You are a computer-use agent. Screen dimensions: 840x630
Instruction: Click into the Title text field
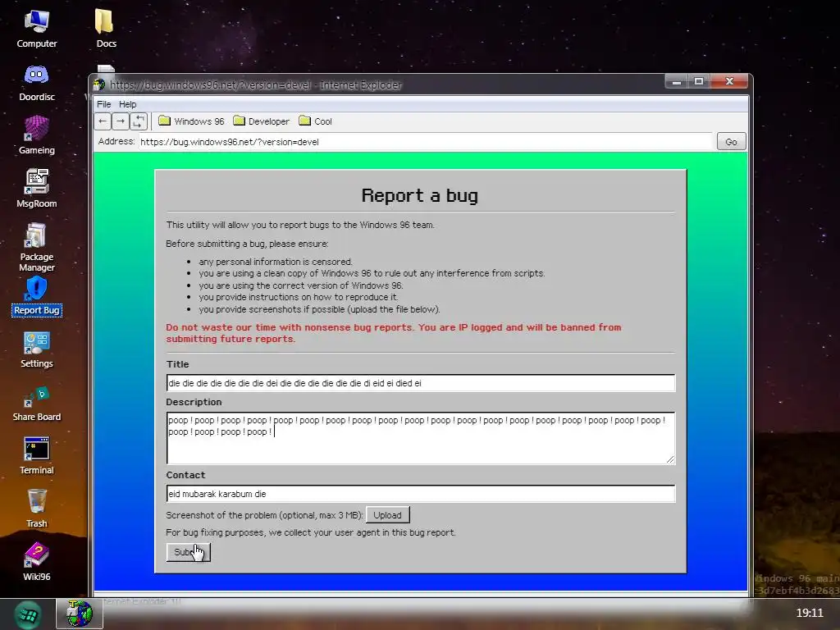click(421, 383)
